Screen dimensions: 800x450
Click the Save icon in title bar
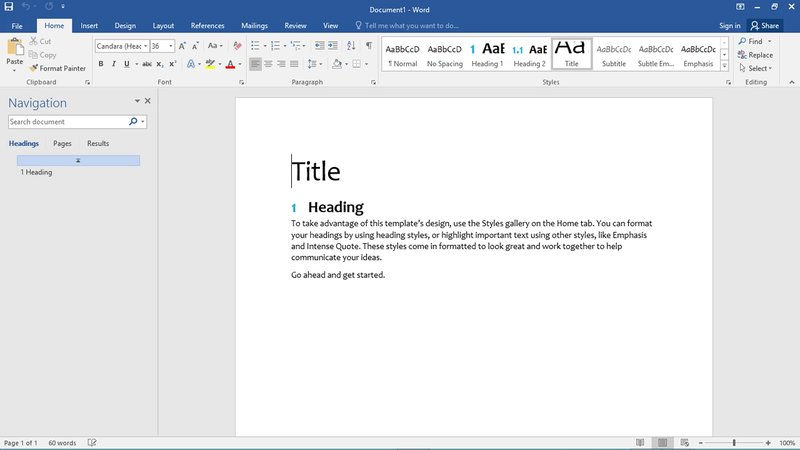(x=9, y=7)
